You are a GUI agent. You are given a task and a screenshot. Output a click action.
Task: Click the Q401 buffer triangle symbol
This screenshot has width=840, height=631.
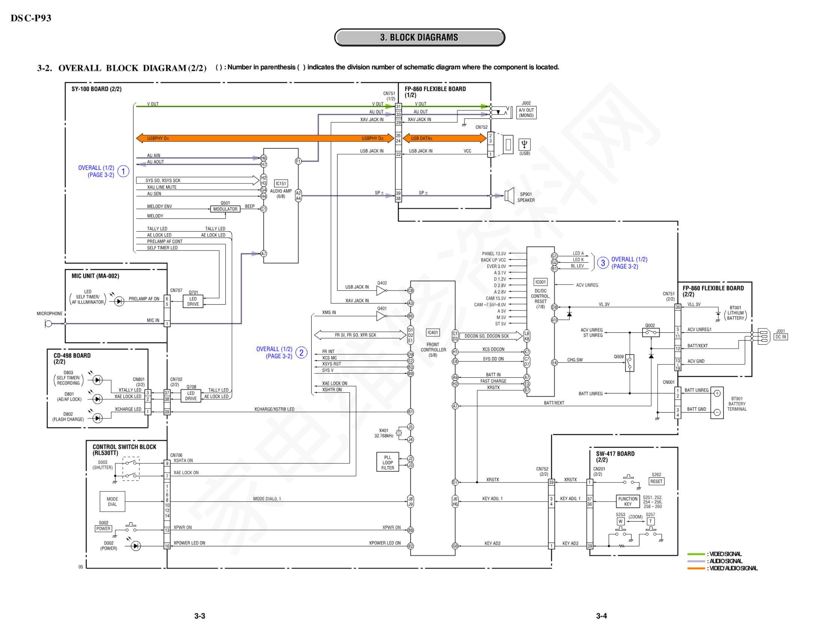tap(382, 316)
